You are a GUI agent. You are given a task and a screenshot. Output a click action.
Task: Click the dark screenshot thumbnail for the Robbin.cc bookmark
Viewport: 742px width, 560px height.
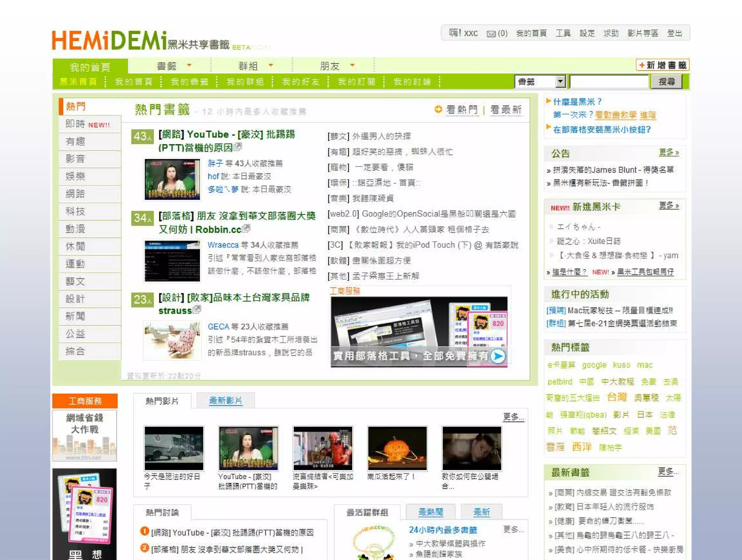tap(172, 261)
